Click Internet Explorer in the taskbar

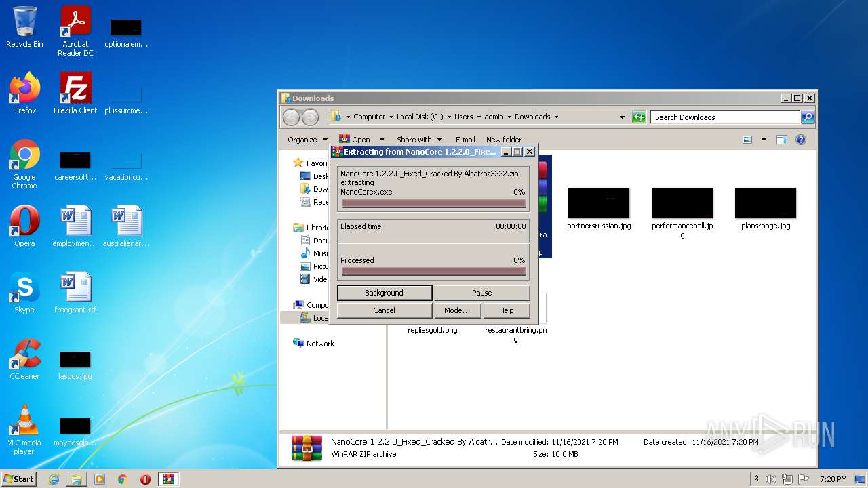click(54, 479)
